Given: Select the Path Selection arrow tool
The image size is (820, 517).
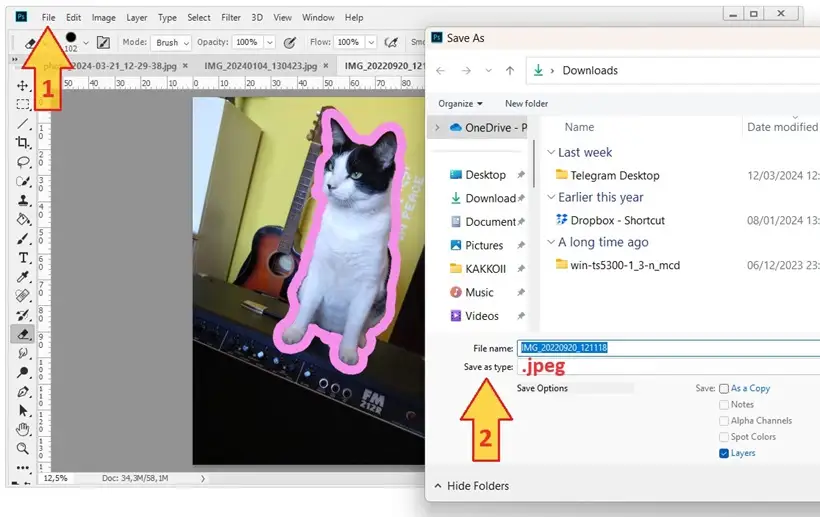Looking at the screenshot, I should 22,410.
